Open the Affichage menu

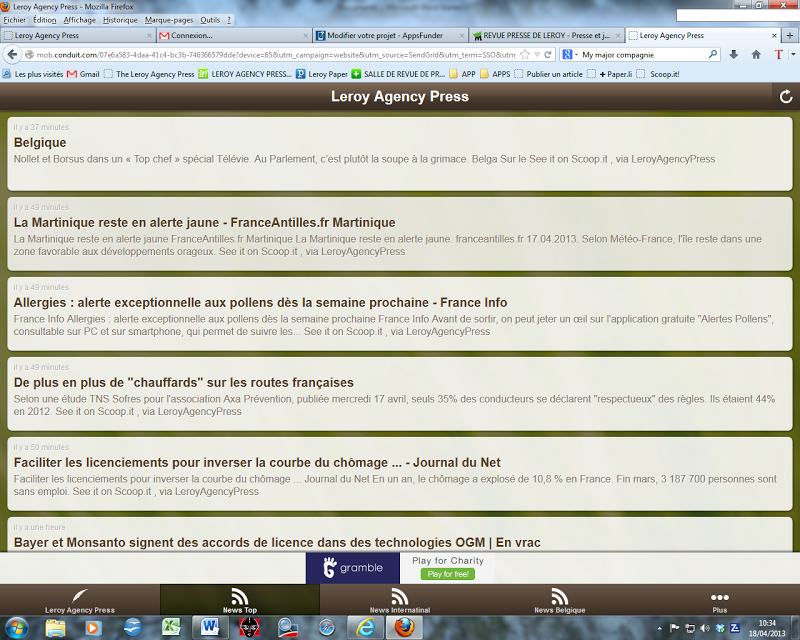80,20
